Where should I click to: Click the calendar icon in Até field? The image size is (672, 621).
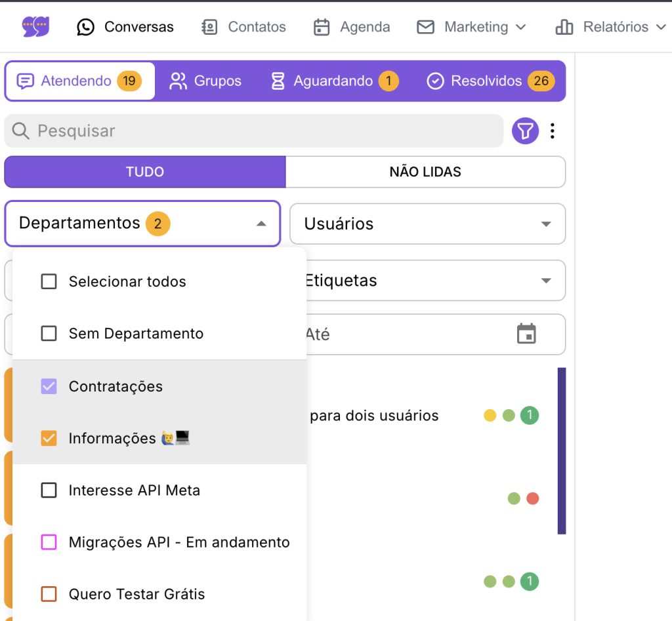(x=526, y=334)
